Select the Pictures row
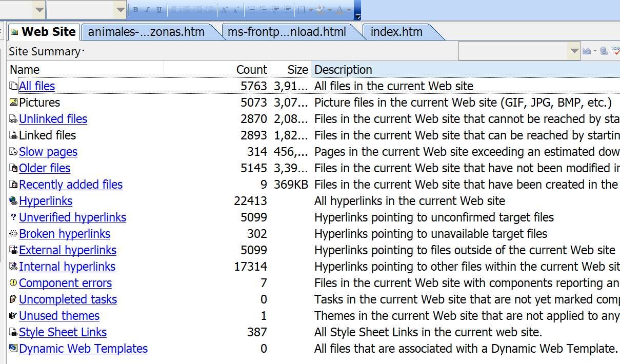This screenshot has width=620, height=364. point(314,103)
